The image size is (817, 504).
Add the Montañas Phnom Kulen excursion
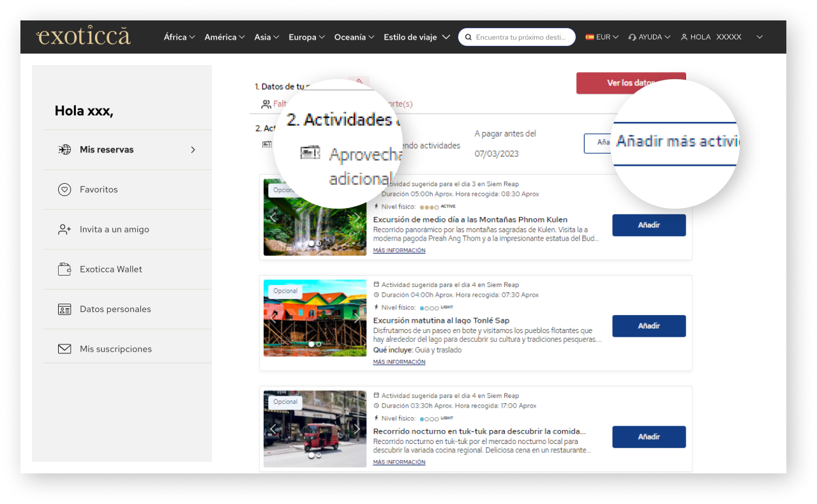click(x=649, y=225)
